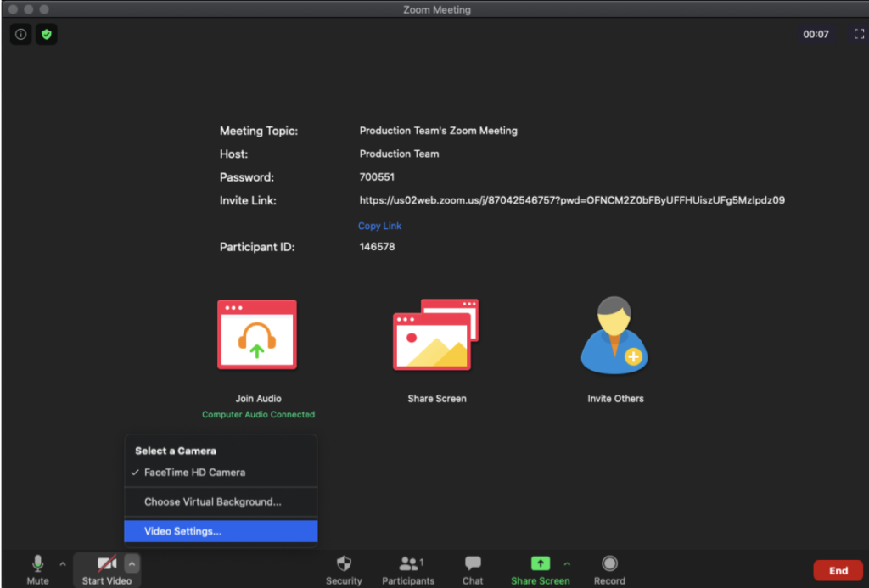Viewport: 869px width, 588px height.
Task: Click the Zoom Meeting window title
Action: (437, 9)
